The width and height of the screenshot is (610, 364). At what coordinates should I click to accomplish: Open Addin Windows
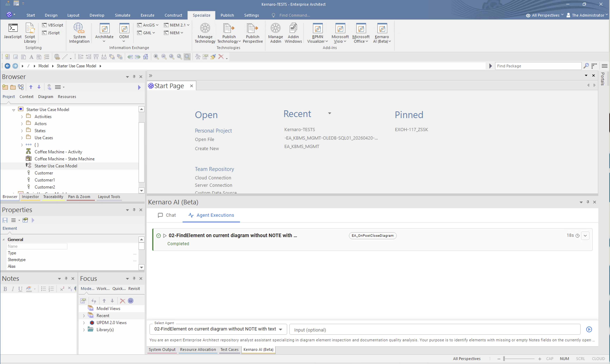293,33
